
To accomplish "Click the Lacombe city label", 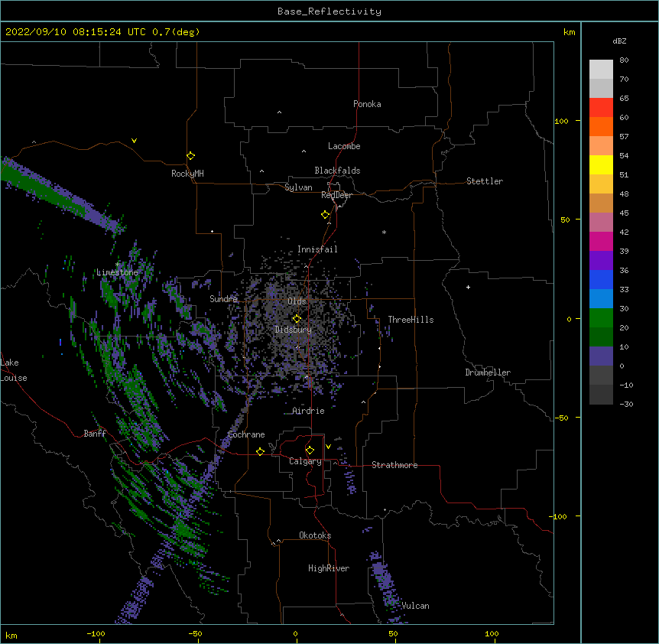I will point(344,146).
